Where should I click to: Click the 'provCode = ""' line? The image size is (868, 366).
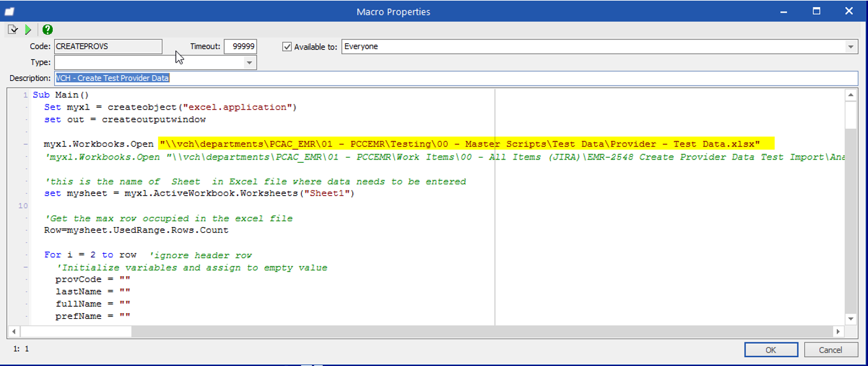(93, 280)
